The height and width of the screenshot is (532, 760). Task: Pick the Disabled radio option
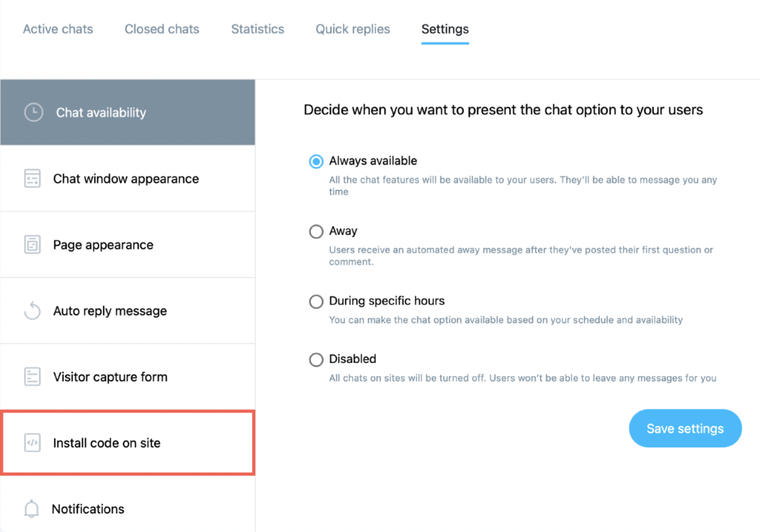(316, 360)
